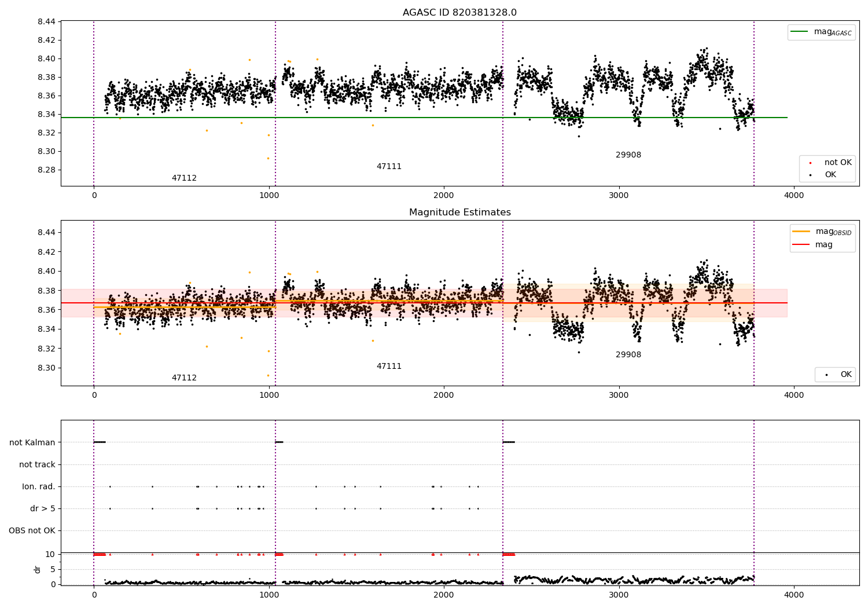
Task: Click the 'AGASC ID 820381328.0' plot title
Action: coord(460,13)
